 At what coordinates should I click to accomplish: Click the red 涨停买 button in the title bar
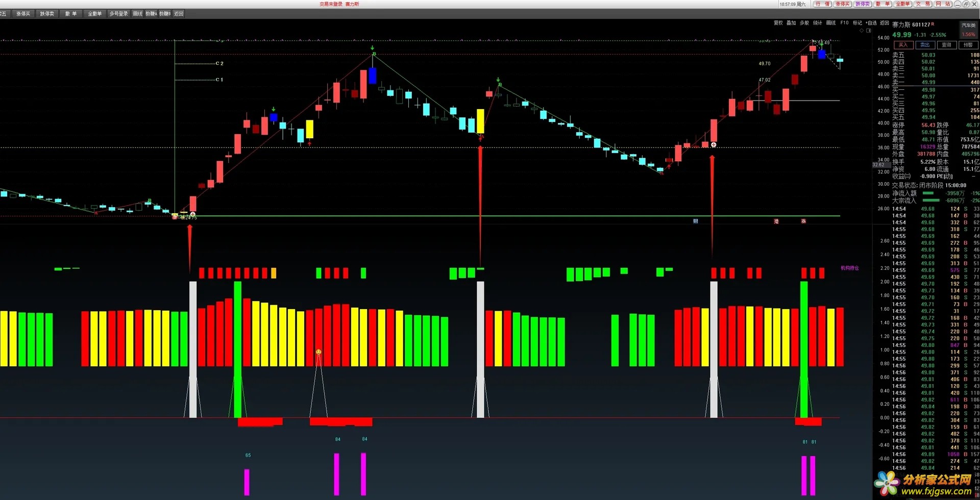tap(842, 4)
